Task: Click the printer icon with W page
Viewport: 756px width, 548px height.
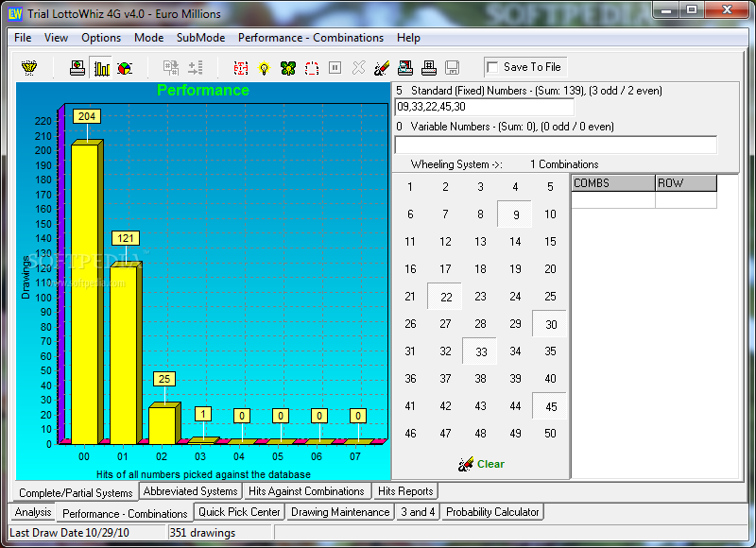Action: point(405,68)
